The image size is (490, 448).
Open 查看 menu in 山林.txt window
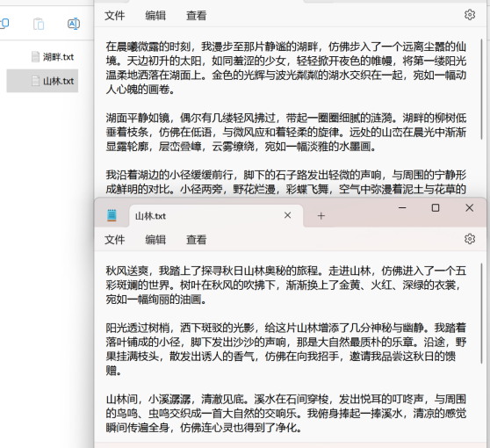pyautogui.click(x=196, y=240)
